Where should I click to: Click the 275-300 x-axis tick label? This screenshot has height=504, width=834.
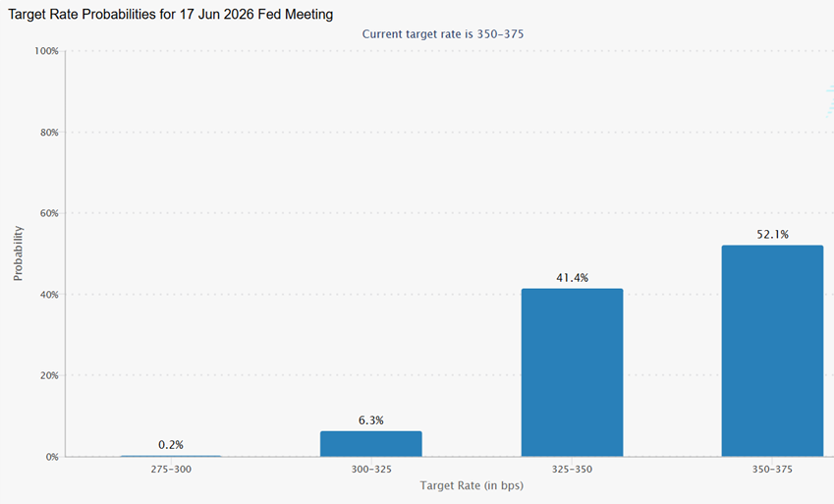[171, 470]
